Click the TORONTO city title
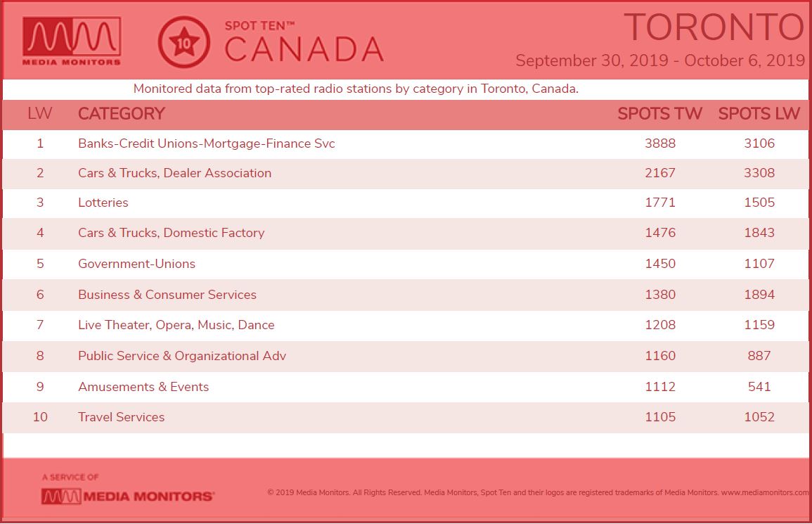 714,27
